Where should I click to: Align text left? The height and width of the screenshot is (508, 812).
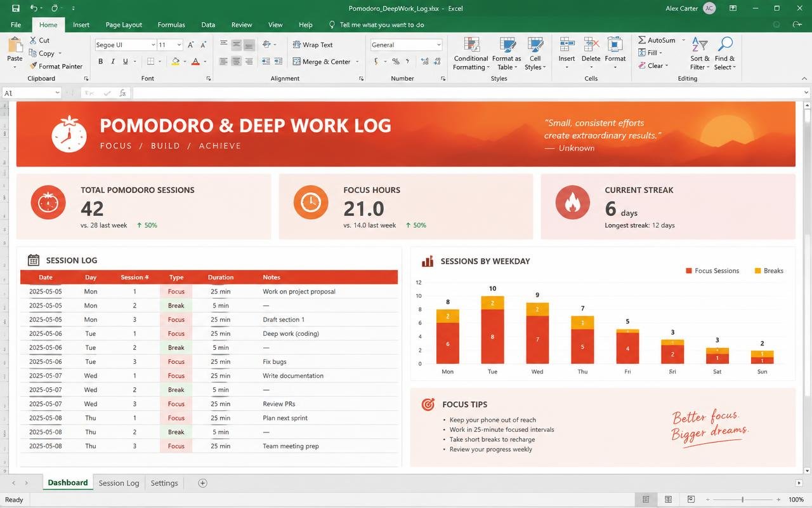[x=223, y=62]
